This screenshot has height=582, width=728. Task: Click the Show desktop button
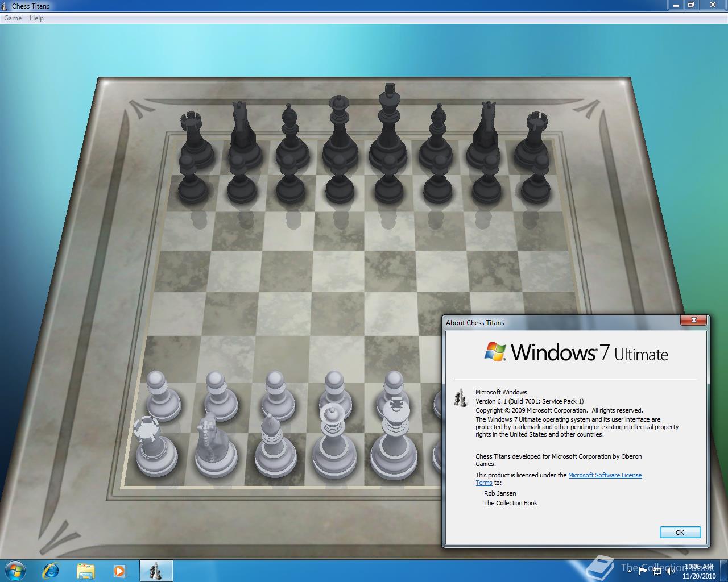point(724,571)
